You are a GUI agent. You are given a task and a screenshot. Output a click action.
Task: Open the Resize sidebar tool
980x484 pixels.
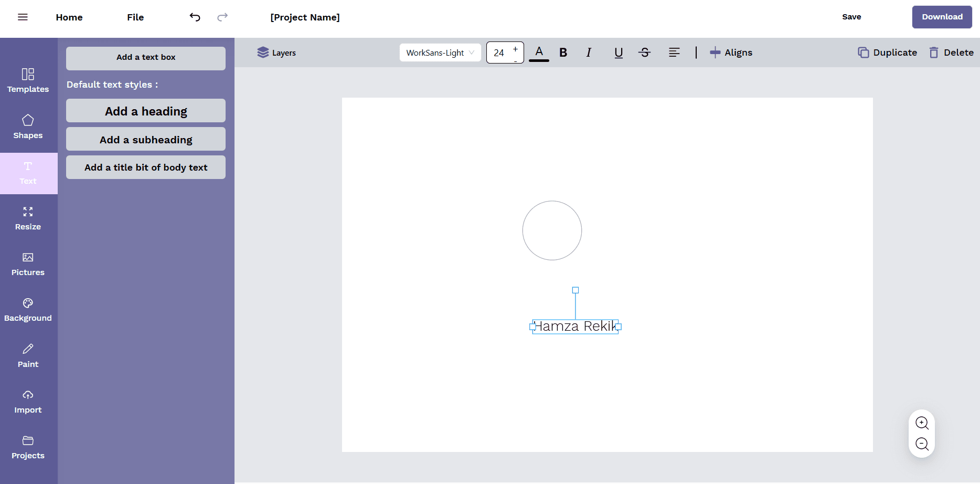[x=28, y=218]
